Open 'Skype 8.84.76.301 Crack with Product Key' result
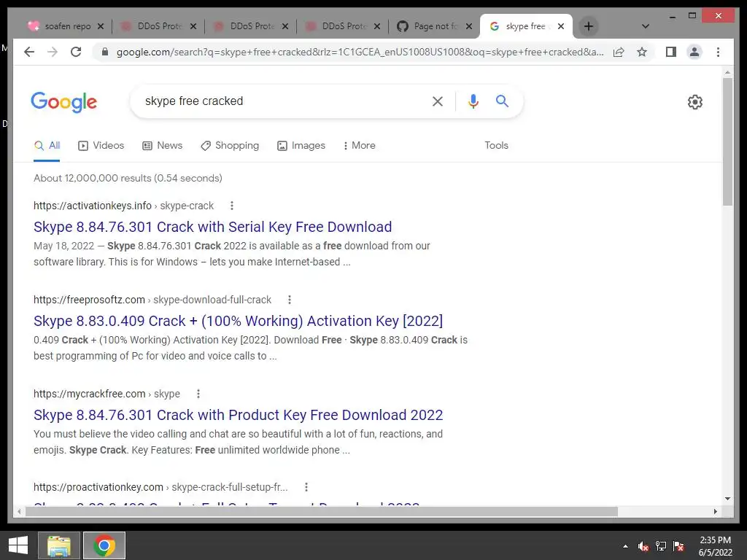Viewport: 747px width, 560px height. pos(239,415)
